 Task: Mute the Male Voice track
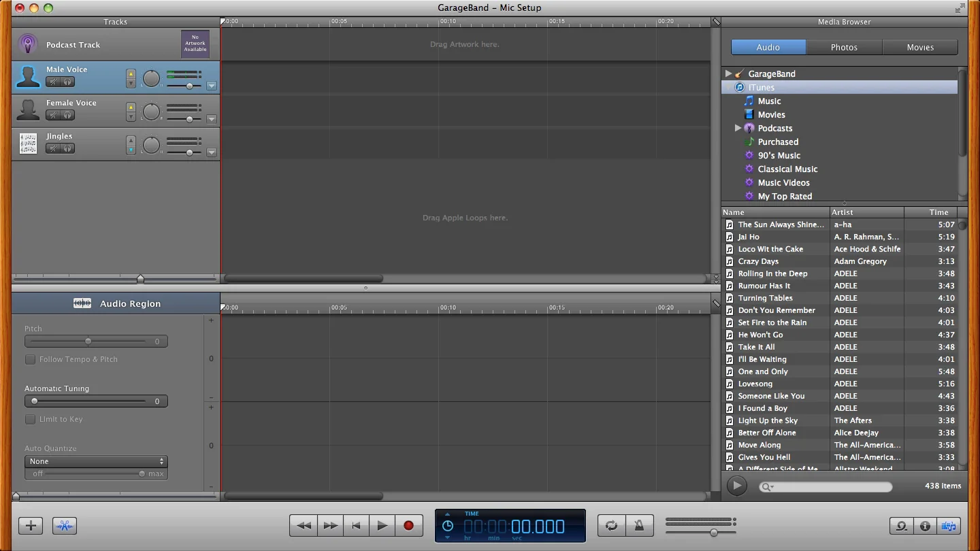(x=53, y=82)
